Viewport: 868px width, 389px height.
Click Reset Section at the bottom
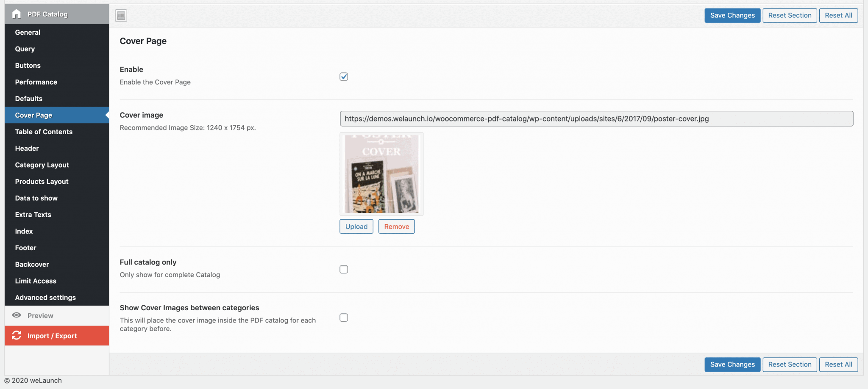point(789,364)
